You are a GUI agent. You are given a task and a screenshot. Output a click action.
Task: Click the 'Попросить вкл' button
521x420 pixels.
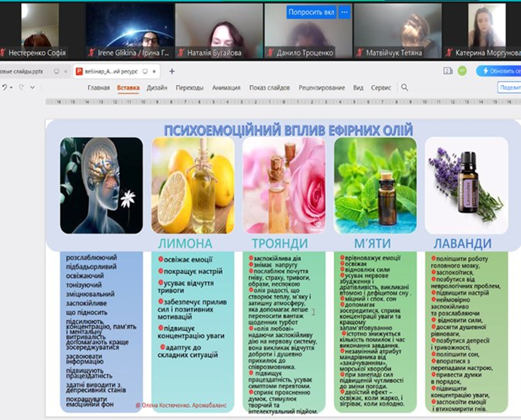pos(311,12)
